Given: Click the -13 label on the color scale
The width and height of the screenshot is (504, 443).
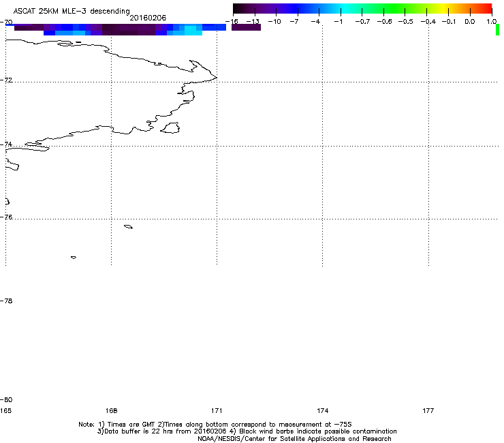Looking at the screenshot, I should 253,22.
